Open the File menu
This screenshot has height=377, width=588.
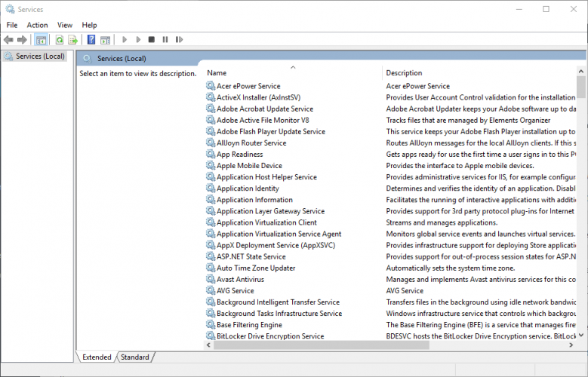[x=12, y=25]
